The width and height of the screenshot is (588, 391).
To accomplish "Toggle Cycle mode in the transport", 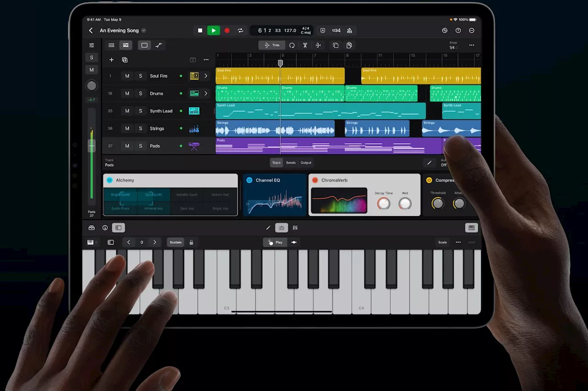I will 240,31.
